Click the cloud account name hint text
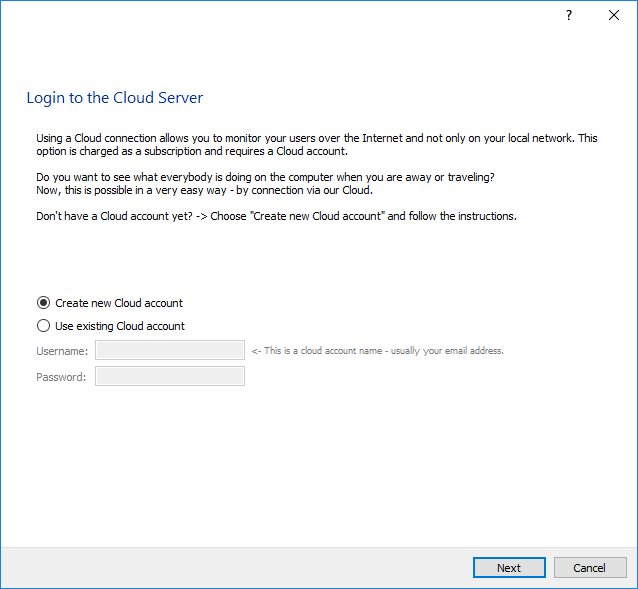 [377, 351]
